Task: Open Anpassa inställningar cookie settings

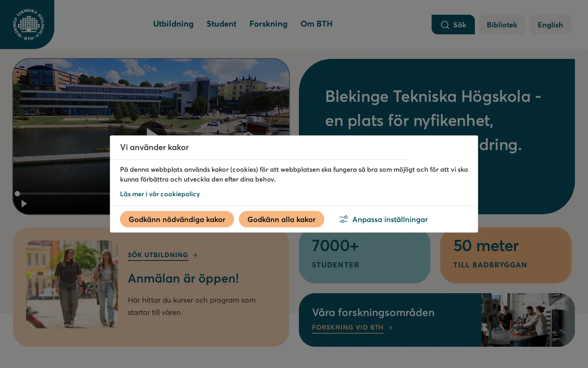Action: pyautogui.click(x=383, y=220)
